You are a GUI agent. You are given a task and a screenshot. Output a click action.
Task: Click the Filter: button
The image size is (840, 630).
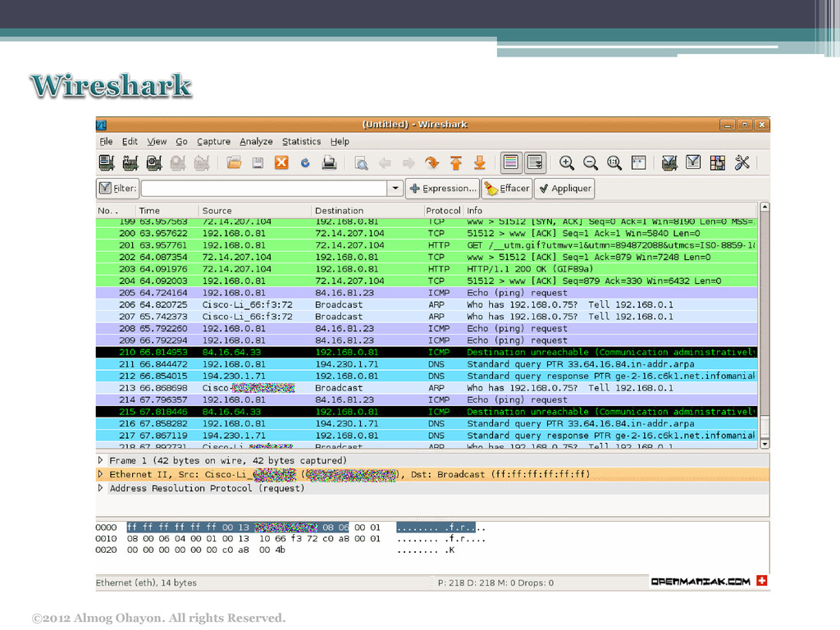pyautogui.click(x=118, y=189)
